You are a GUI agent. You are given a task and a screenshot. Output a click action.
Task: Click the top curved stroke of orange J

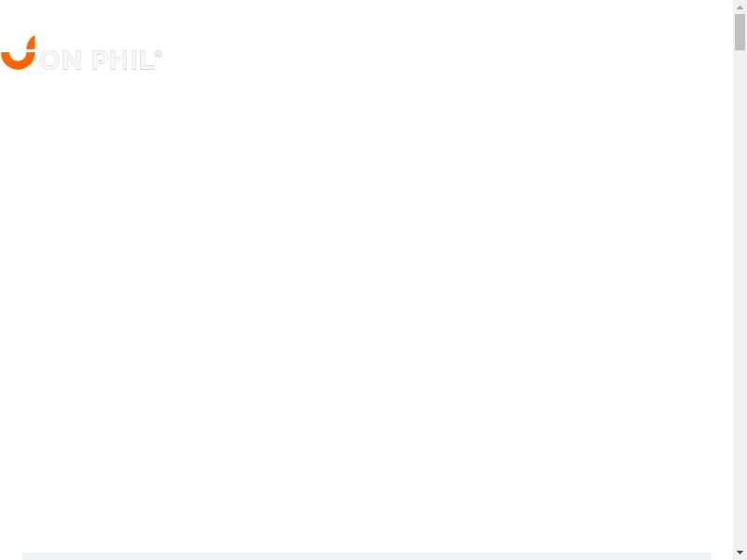click(x=31, y=43)
